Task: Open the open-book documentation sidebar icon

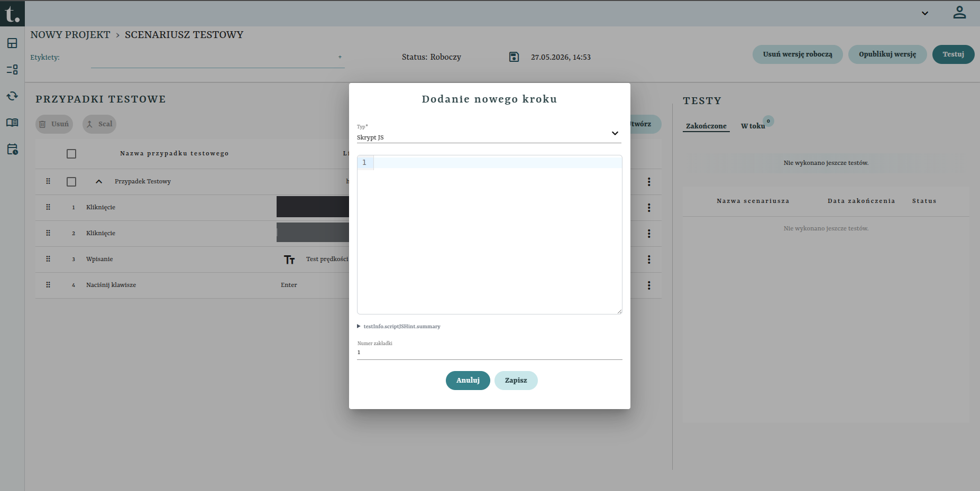Action: (x=12, y=123)
